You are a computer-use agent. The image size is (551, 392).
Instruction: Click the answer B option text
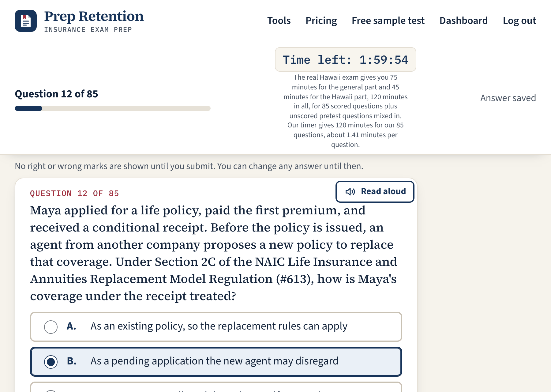214,361
